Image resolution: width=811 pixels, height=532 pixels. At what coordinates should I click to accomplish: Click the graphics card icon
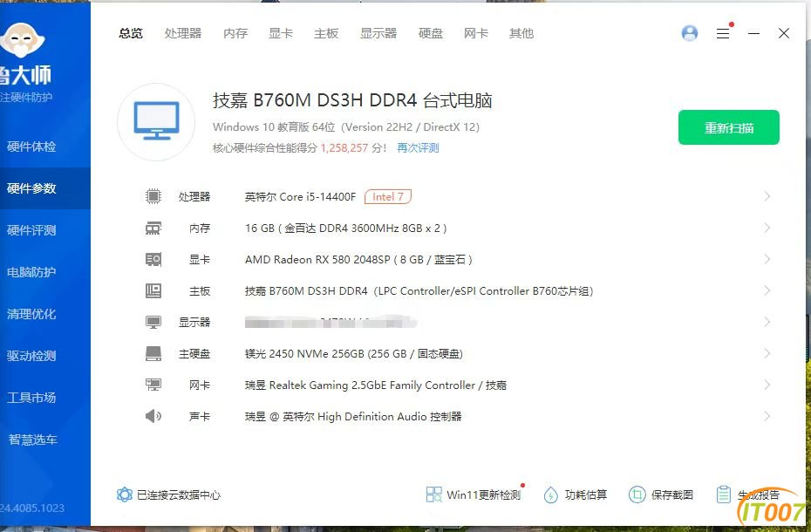pyautogui.click(x=153, y=259)
